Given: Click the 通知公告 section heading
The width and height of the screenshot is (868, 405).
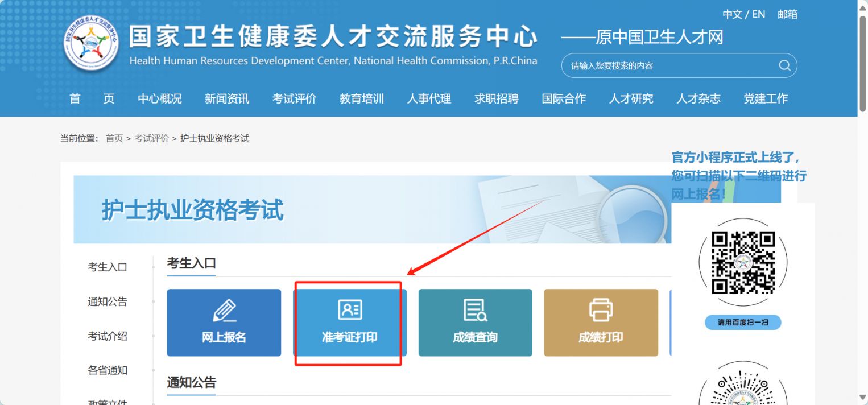Looking at the screenshot, I should click(x=192, y=382).
